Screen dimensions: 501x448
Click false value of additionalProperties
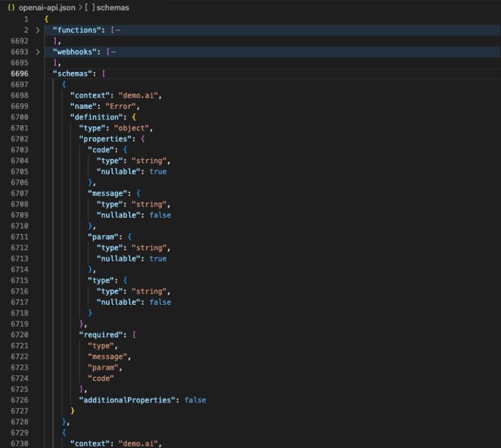tap(195, 400)
